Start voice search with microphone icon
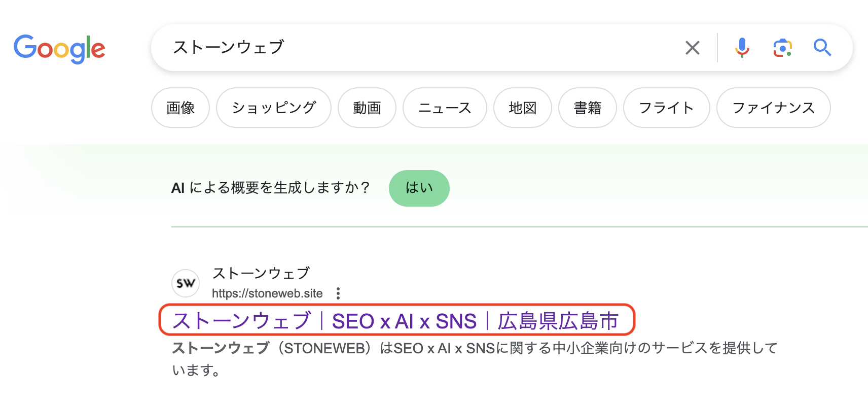This screenshot has height=399, width=868. tap(742, 48)
